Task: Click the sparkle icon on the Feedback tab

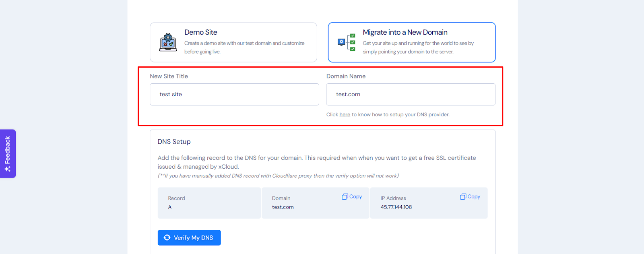Action: point(8,169)
